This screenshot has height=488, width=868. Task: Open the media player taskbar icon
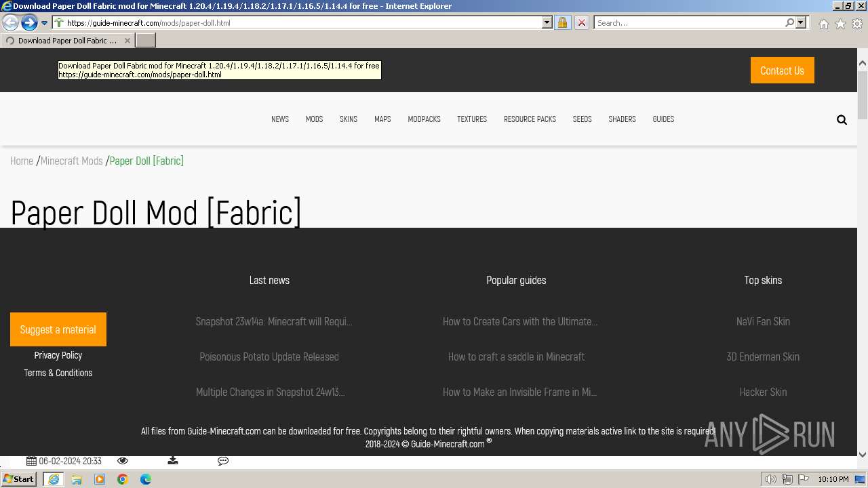(x=100, y=479)
